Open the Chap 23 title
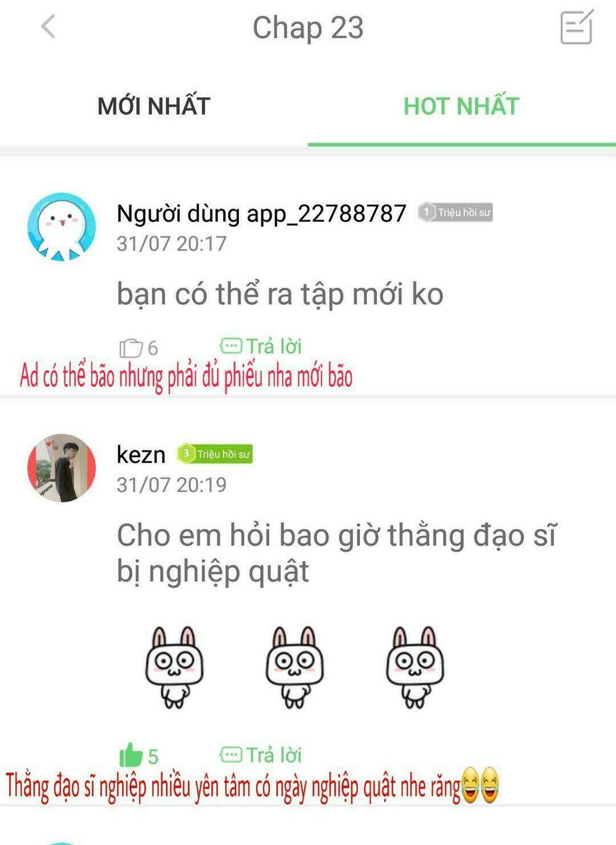 308,28
